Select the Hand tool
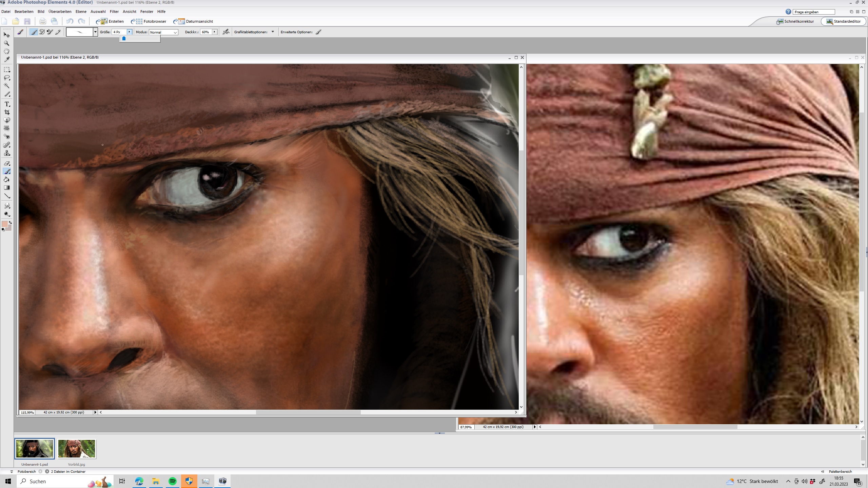868x488 pixels. click(6, 52)
